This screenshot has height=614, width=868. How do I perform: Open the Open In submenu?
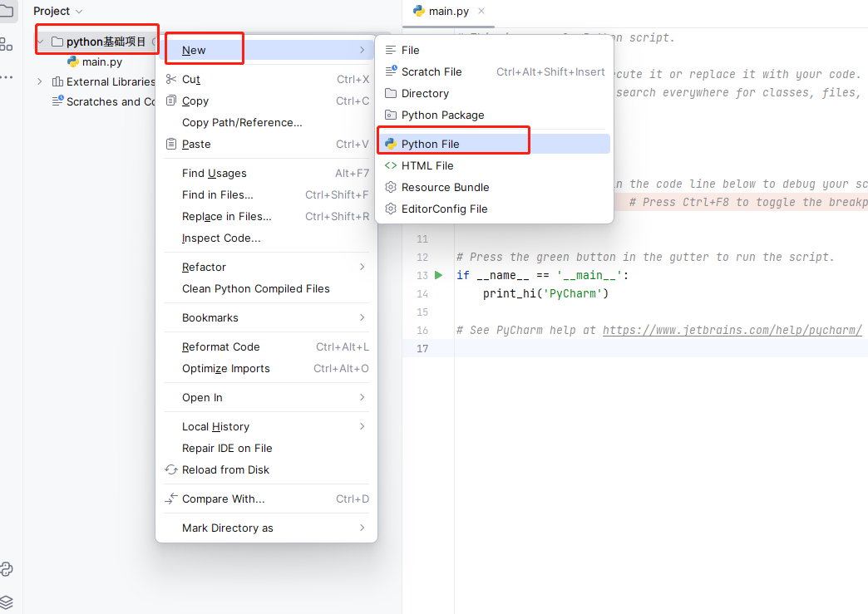[266, 397]
